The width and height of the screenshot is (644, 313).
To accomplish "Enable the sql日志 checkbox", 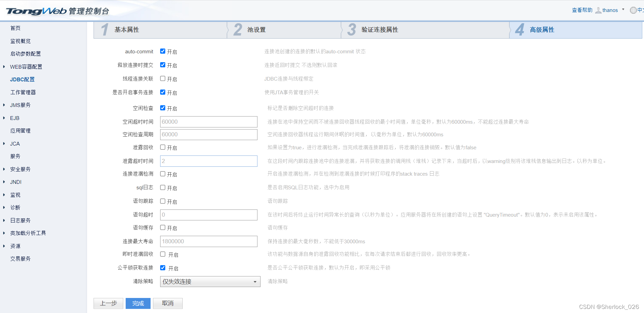I will pyautogui.click(x=163, y=187).
